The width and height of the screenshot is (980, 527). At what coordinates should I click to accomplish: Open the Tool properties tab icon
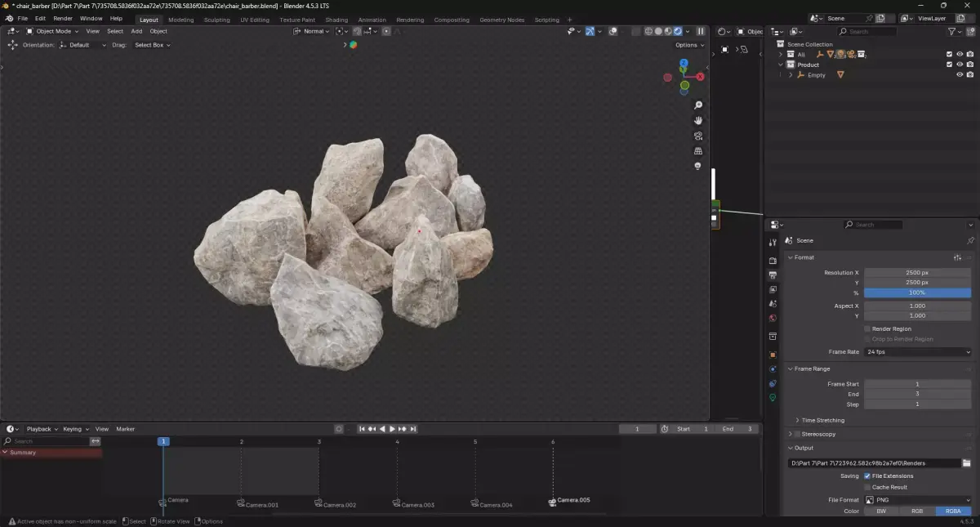(x=773, y=243)
